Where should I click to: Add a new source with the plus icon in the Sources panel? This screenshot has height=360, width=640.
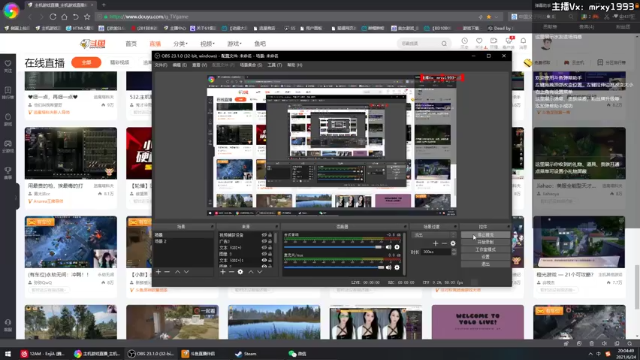coord(222,272)
